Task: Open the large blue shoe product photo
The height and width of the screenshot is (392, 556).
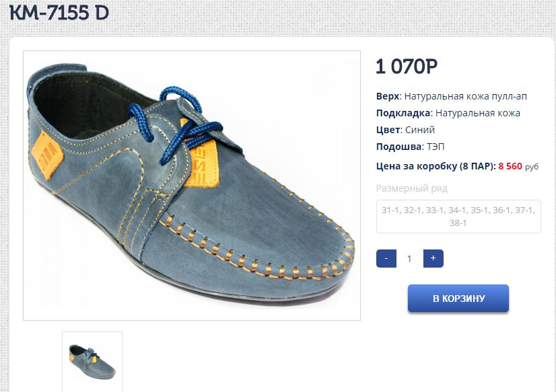Action: point(192,186)
